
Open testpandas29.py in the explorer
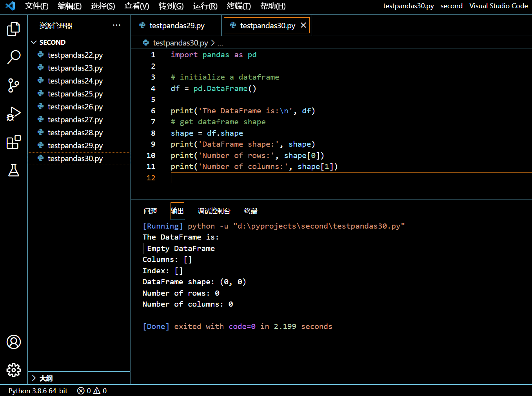click(x=79, y=146)
